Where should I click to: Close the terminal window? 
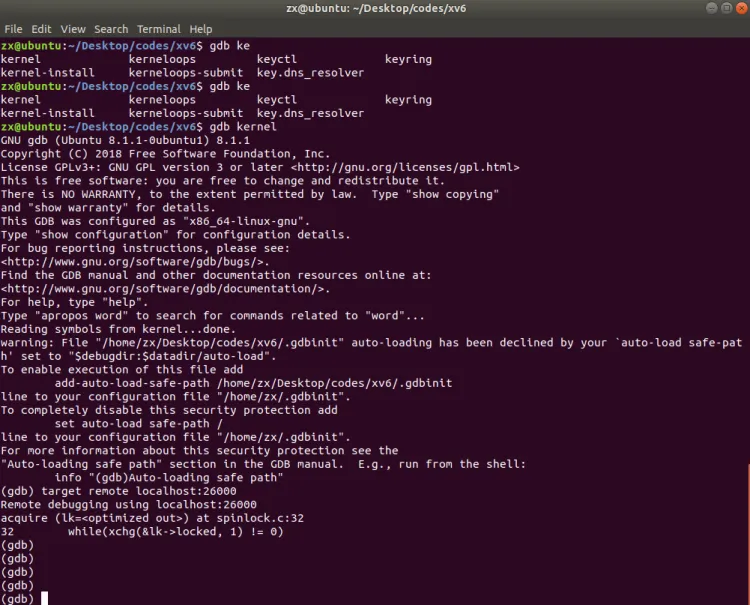[742, 8]
